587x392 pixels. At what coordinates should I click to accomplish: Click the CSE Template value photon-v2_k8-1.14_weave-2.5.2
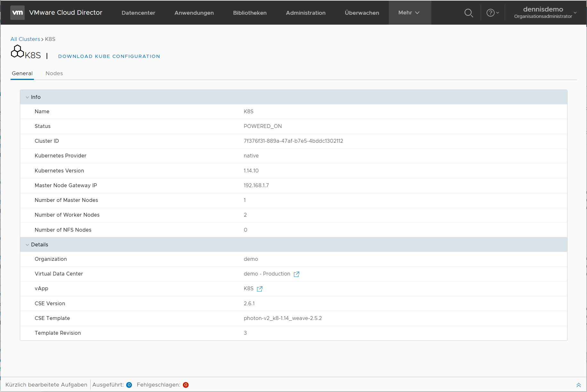click(x=283, y=318)
